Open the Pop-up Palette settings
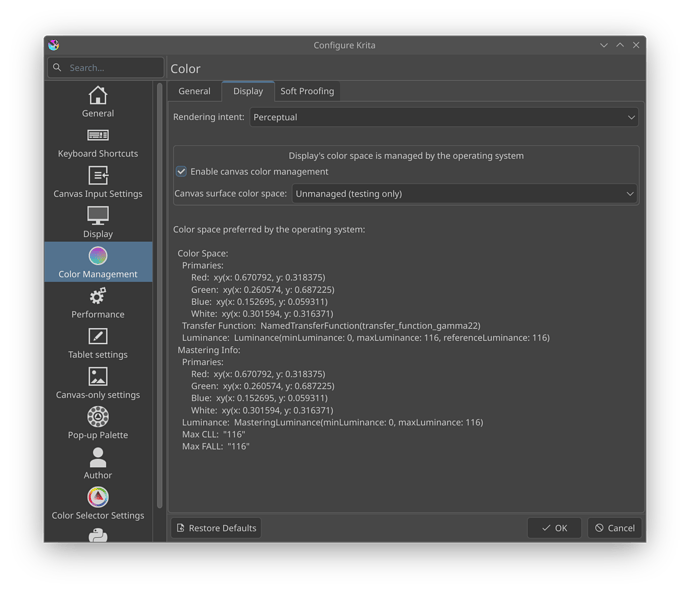The image size is (690, 594). coord(98,424)
